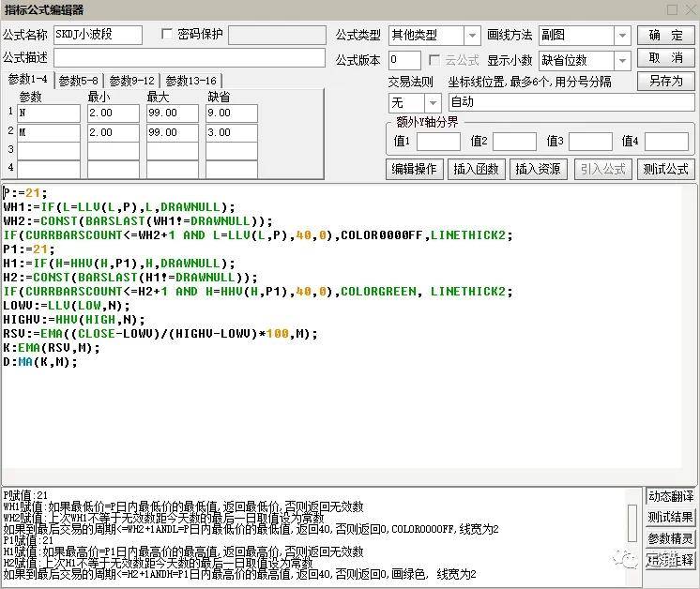The width and height of the screenshot is (700, 589).
Task: Click the 值4 input field
Action: (x=666, y=142)
